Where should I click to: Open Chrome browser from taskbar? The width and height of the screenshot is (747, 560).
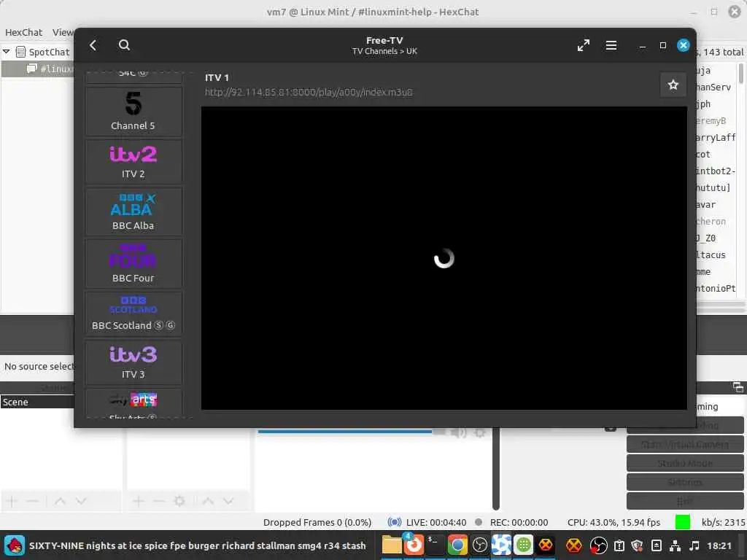(457, 545)
